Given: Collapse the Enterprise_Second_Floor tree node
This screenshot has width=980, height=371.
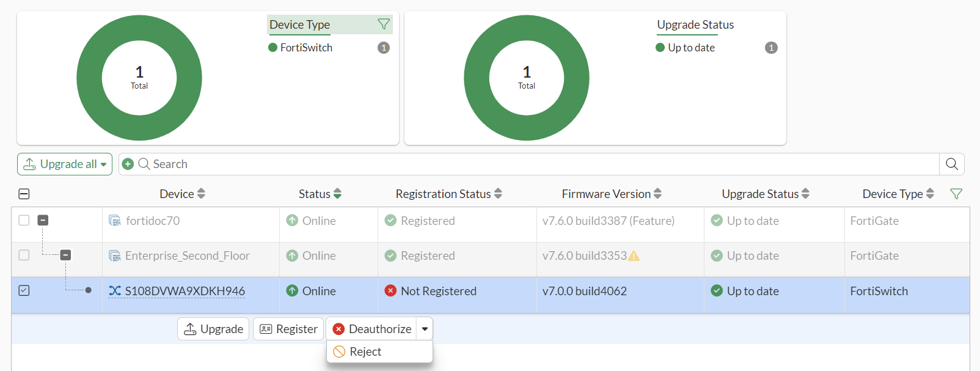Looking at the screenshot, I should pos(65,255).
